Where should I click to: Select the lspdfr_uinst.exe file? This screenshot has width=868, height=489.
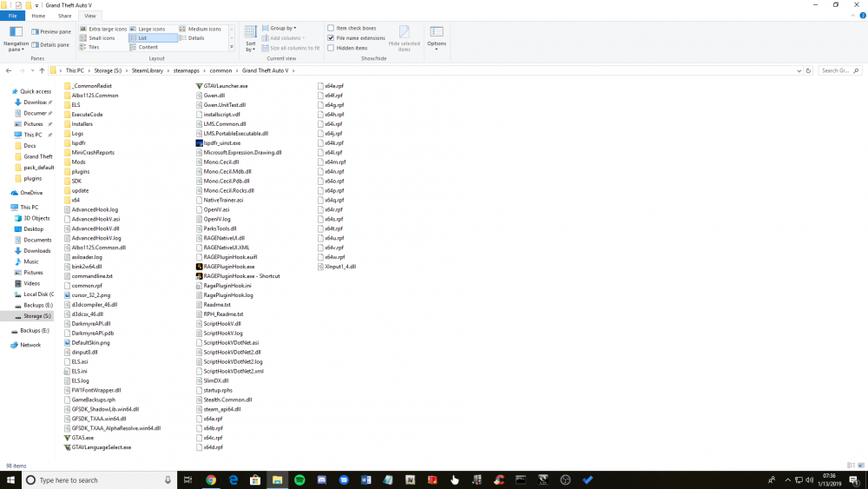click(218, 143)
